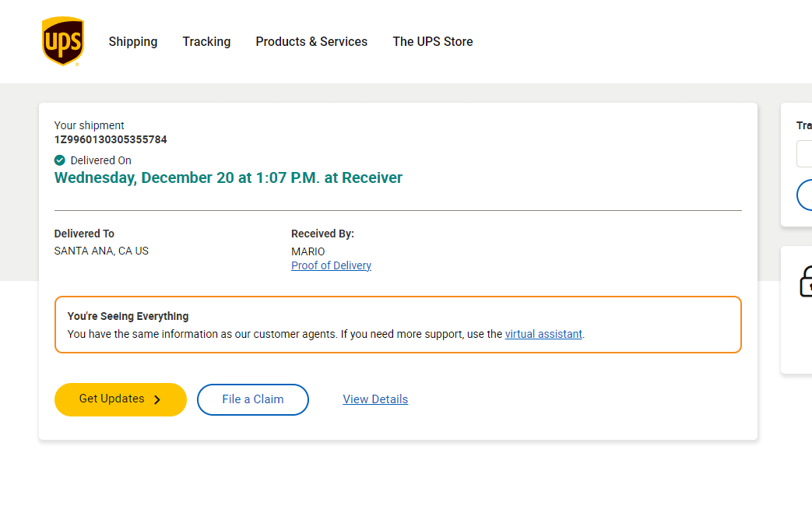Click the You're Seeing Everything notice heading

click(128, 316)
